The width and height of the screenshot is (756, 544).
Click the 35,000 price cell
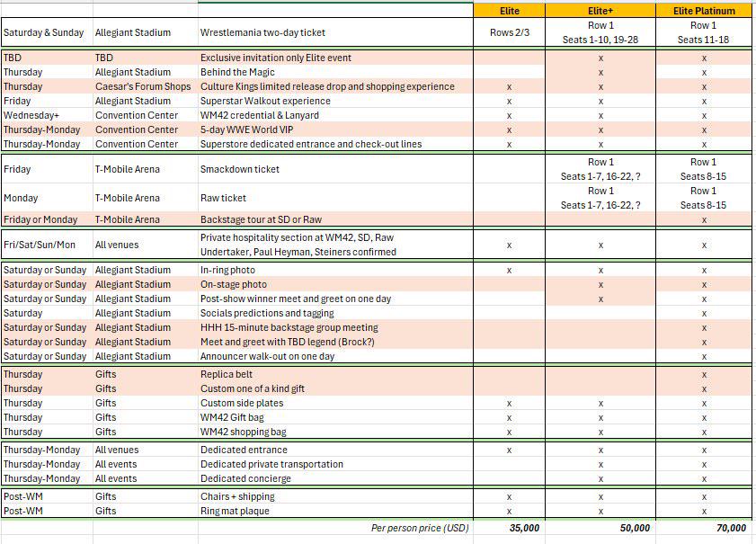(x=509, y=528)
